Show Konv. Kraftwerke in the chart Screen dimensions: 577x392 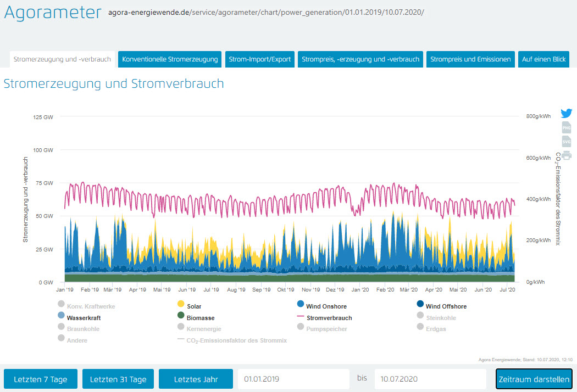click(91, 306)
